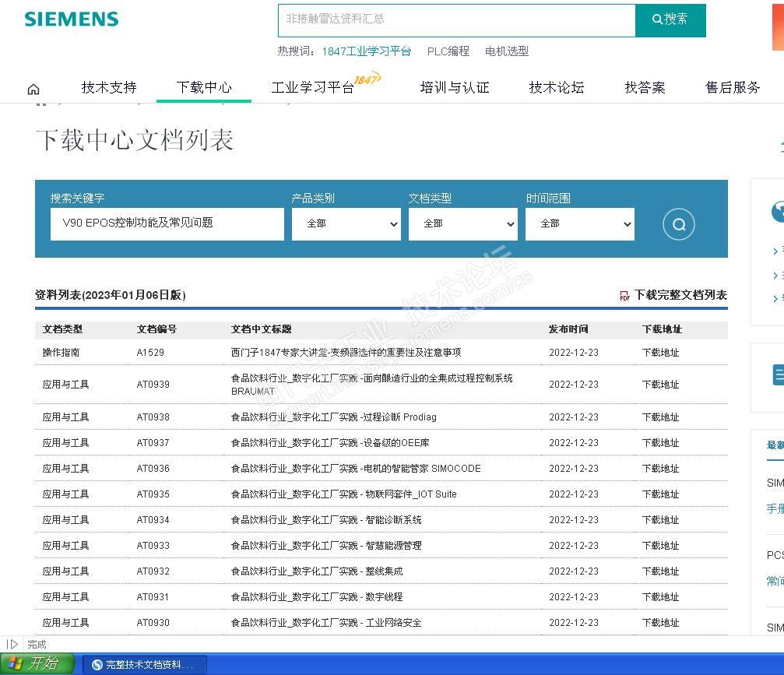Click document number AT0939
Image resolution: width=784 pixels, height=675 pixels.
[x=153, y=385]
